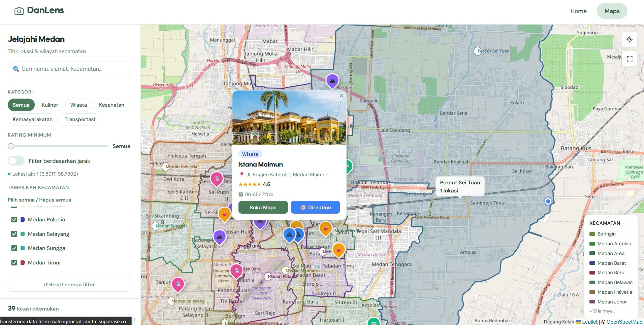The image size is (644, 325).
Task: Click the Medan Sunggal district label marker
Action: pos(156,226)
